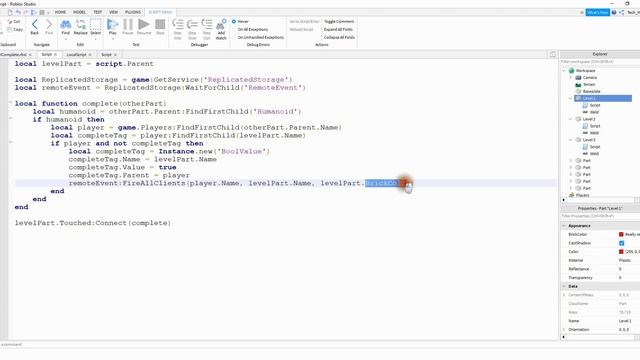The width and height of the screenshot is (640, 360).
Task: Expand the Camera tree node
Action: 571,78
